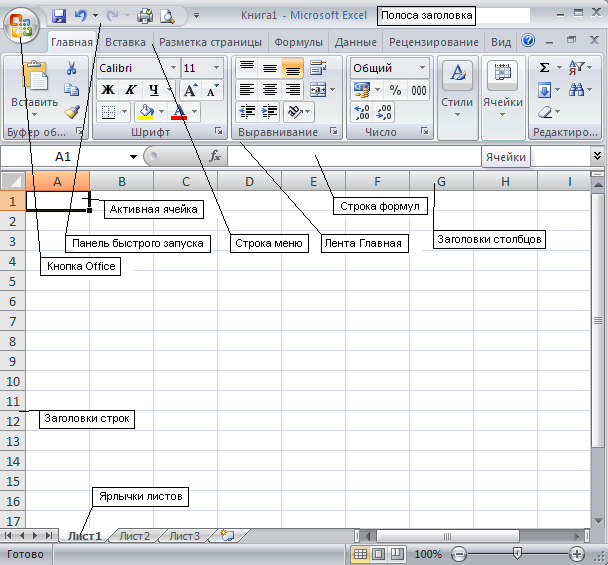Toggle Wrap Text in alignment group
This screenshot has width=608, height=565.
[318, 68]
